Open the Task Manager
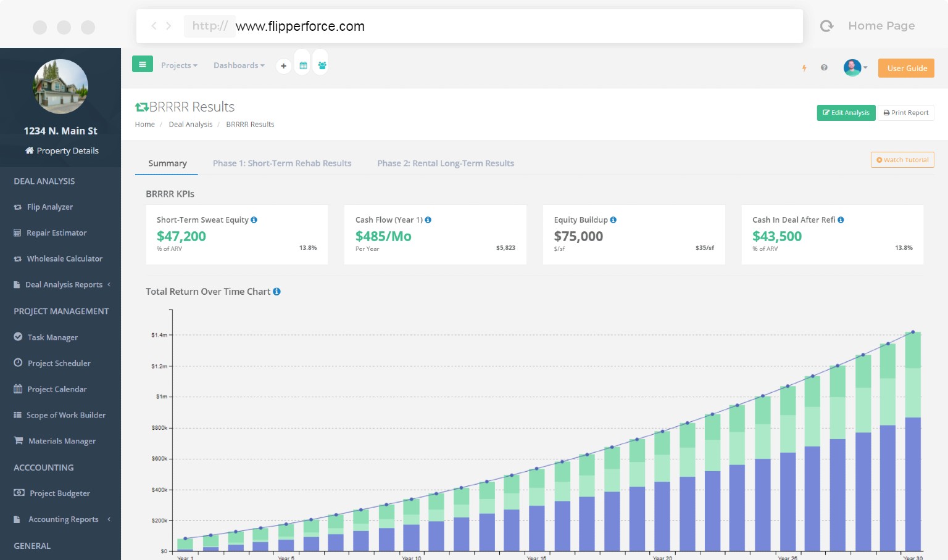 click(x=52, y=337)
